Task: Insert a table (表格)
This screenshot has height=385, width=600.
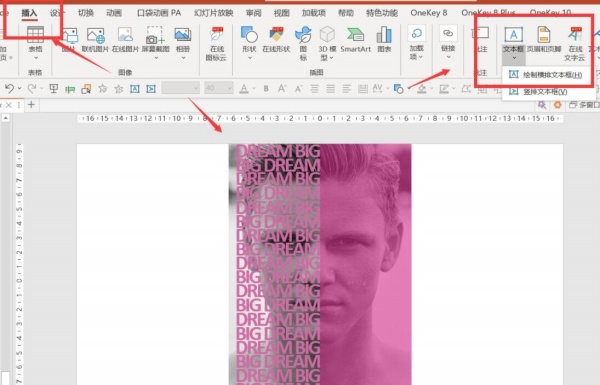Action: point(35,42)
